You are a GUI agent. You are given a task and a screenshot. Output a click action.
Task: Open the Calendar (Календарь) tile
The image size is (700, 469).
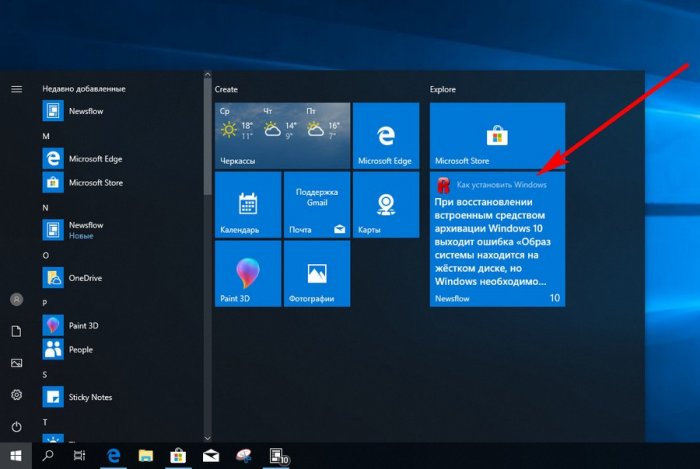(x=248, y=204)
